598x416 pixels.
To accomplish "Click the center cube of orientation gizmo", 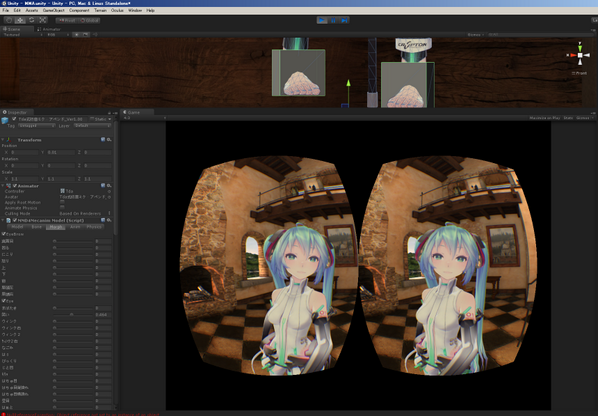I will pyautogui.click(x=580, y=55).
